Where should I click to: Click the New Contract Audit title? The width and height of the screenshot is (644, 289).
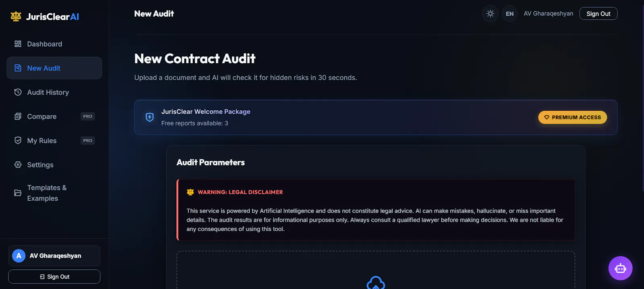point(195,58)
